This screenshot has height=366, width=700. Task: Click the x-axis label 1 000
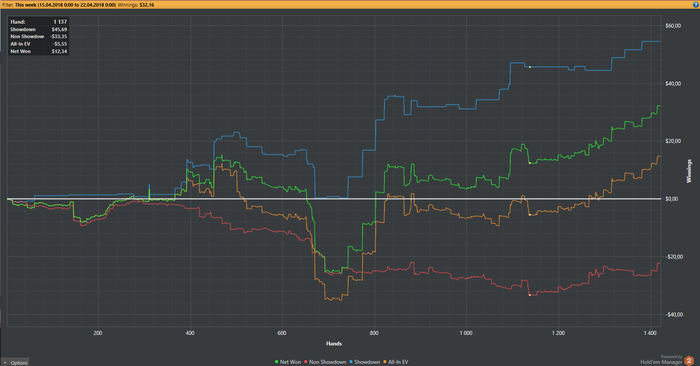coord(466,333)
